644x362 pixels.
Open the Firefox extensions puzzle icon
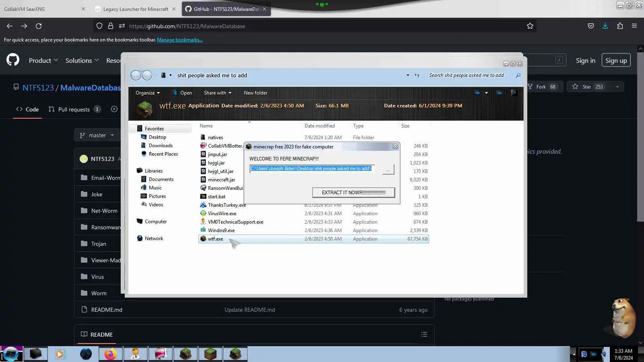coord(620,26)
